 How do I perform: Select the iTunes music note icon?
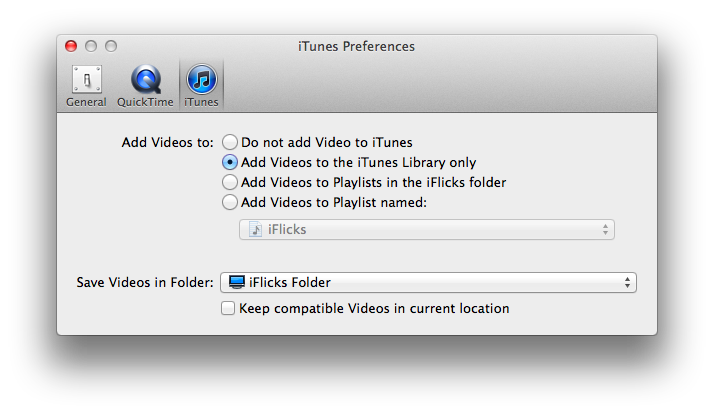click(202, 79)
